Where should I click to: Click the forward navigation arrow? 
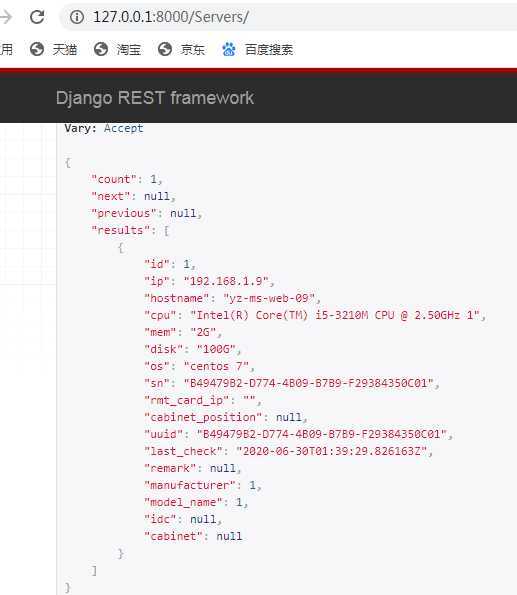[5, 17]
